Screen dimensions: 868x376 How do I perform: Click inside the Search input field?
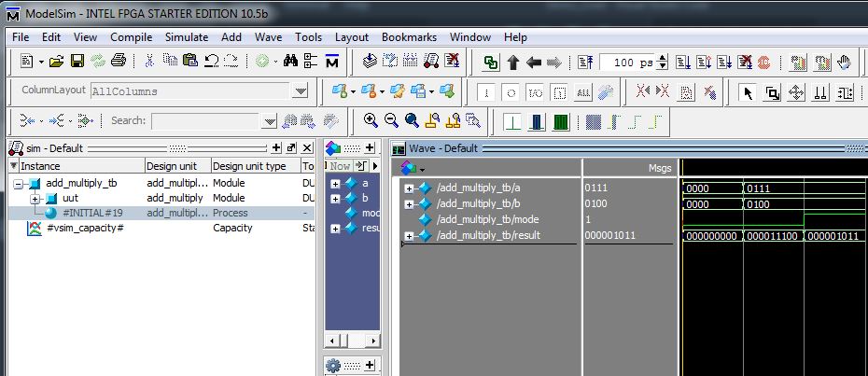pyautogui.click(x=205, y=121)
